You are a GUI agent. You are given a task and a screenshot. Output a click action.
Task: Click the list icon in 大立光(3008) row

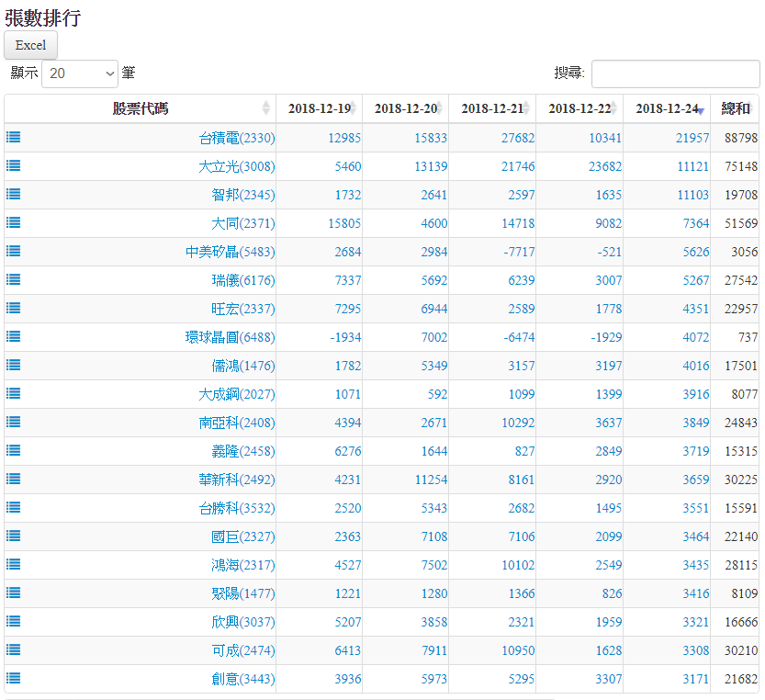click(x=14, y=166)
